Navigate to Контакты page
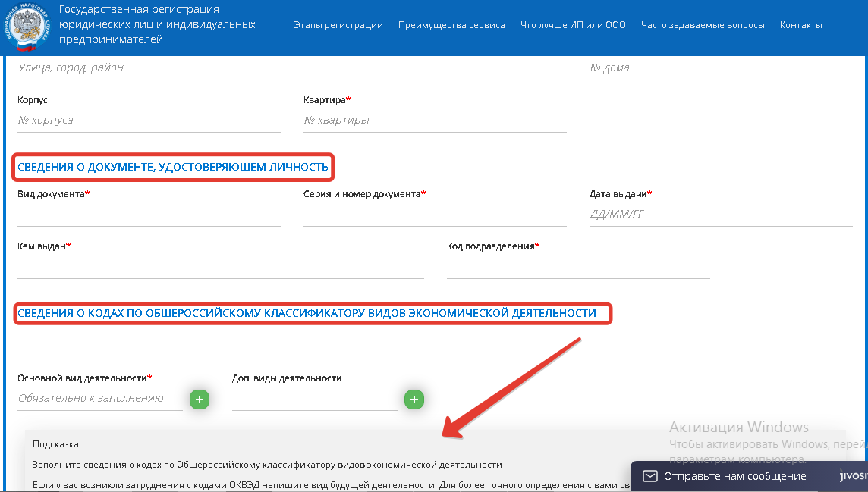 (800, 25)
